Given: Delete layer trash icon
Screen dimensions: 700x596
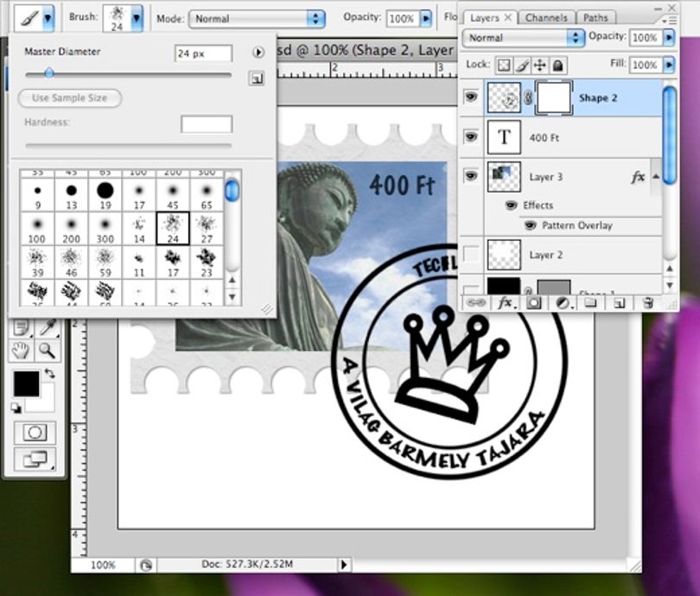Looking at the screenshot, I should pyautogui.click(x=647, y=303).
